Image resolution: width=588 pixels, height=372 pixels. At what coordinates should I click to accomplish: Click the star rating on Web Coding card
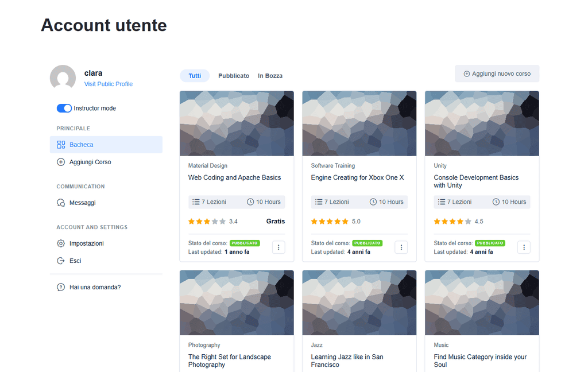pyautogui.click(x=207, y=222)
